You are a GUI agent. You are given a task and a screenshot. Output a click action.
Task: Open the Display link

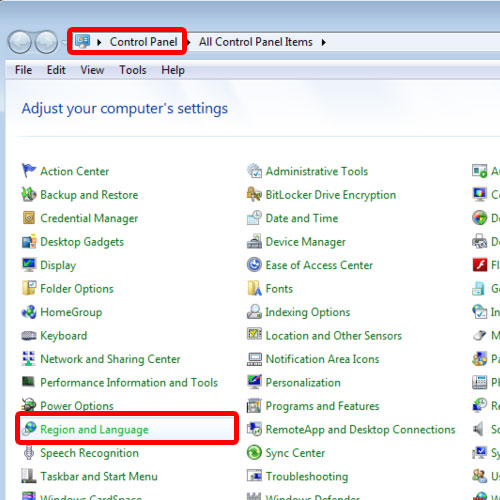58,265
